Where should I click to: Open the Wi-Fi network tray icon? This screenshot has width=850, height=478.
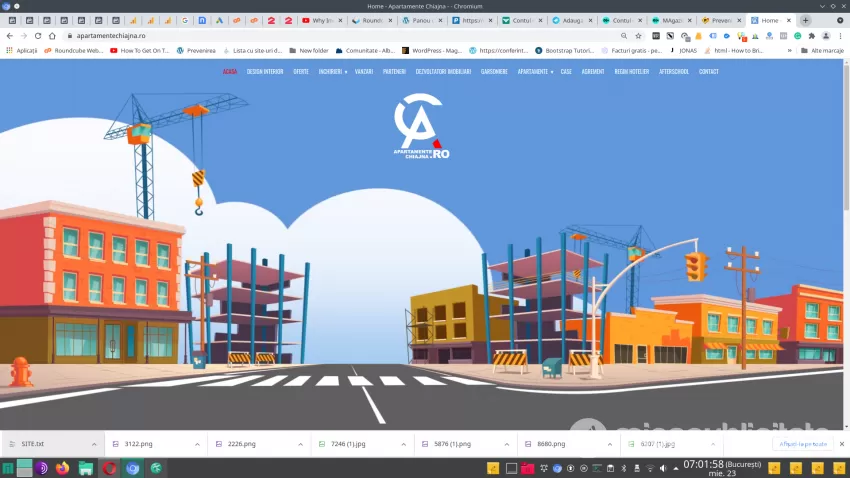pyautogui.click(x=650, y=468)
